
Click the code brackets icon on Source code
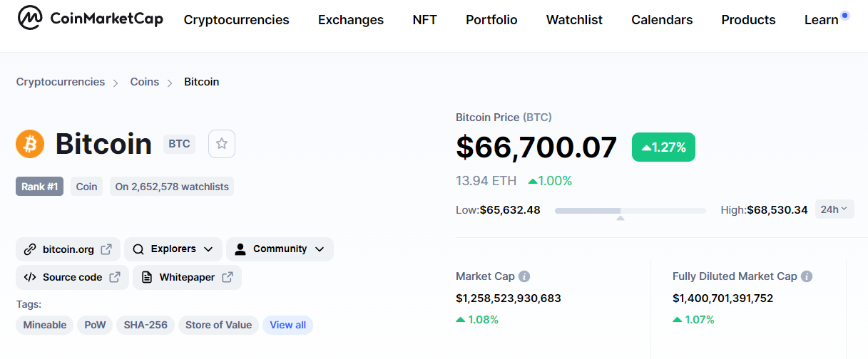pyautogui.click(x=30, y=278)
